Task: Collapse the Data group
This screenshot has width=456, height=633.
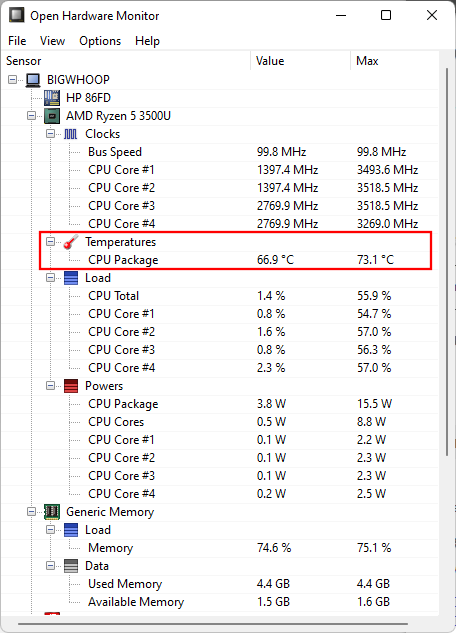Action: click(x=50, y=566)
